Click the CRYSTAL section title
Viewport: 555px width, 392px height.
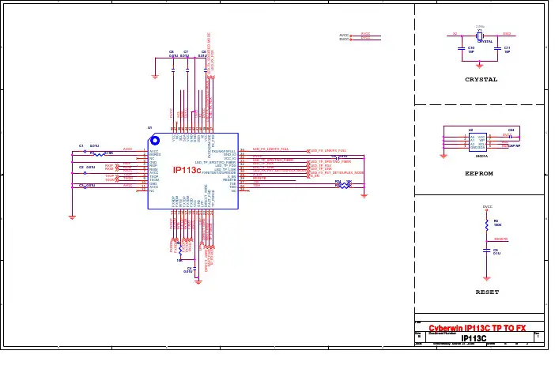tap(481, 80)
